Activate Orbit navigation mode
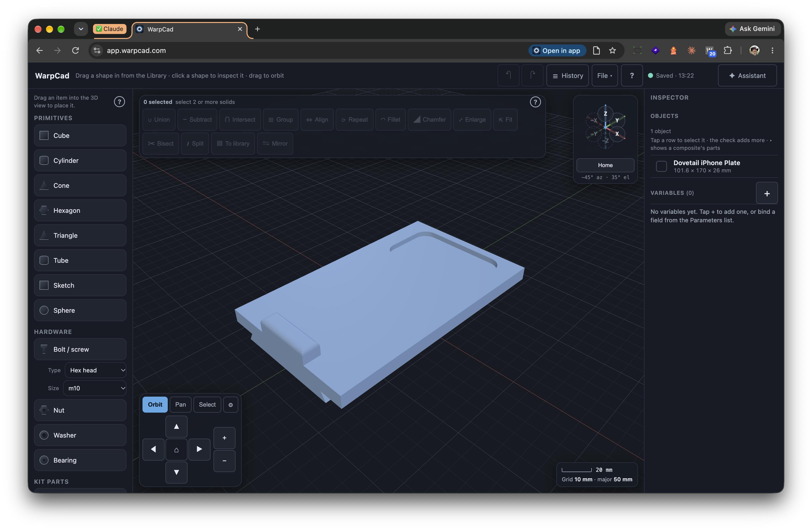This screenshot has height=530, width=812. (x=155, y=405)
